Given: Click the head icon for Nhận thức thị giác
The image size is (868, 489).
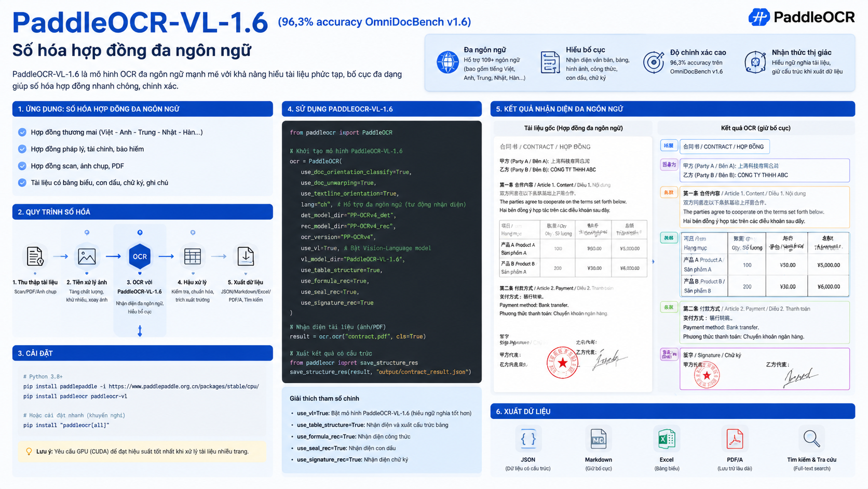Looking at the screenshot, I should tap(755, 62).
